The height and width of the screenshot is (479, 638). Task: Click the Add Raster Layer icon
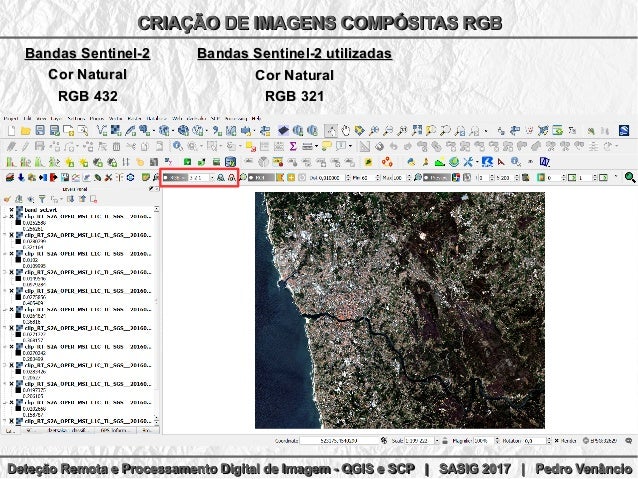116,130
